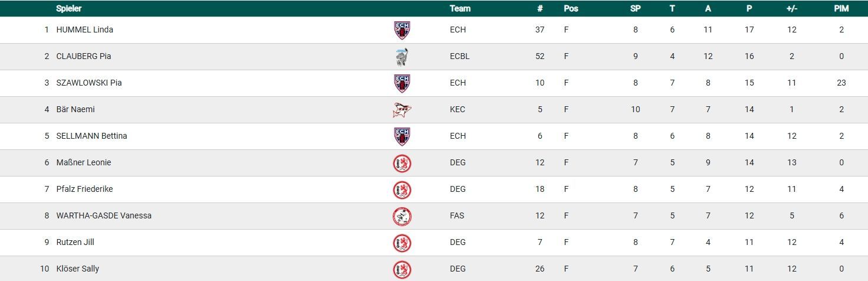The height and width of the screenshot is (281, 868).
Task: Click the ECH logo beside SELLMANN Bettina
Action: [402, 136]
